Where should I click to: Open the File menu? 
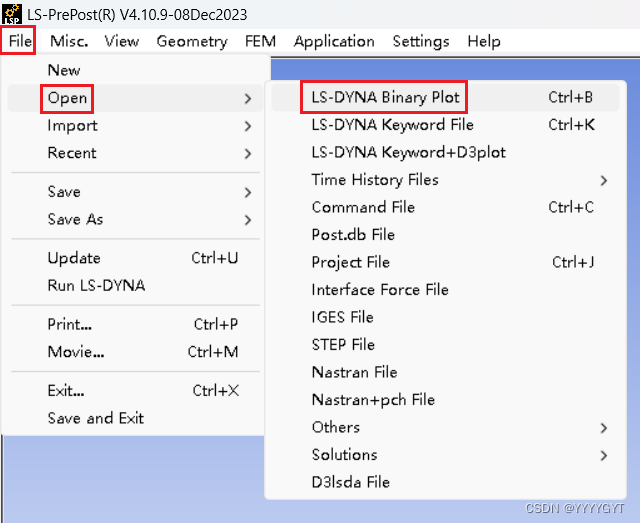(x=20, y=41)
